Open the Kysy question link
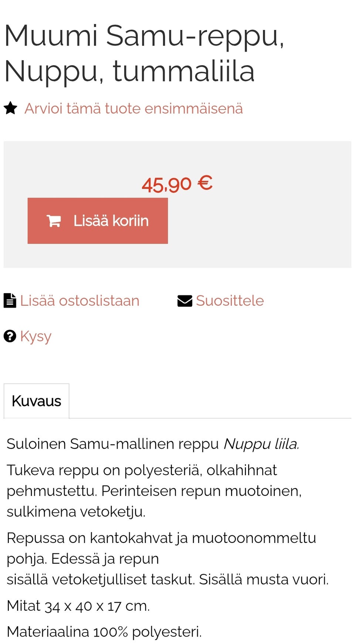The width and height of the screenshot is (355, 644). [x=36, y=336]
